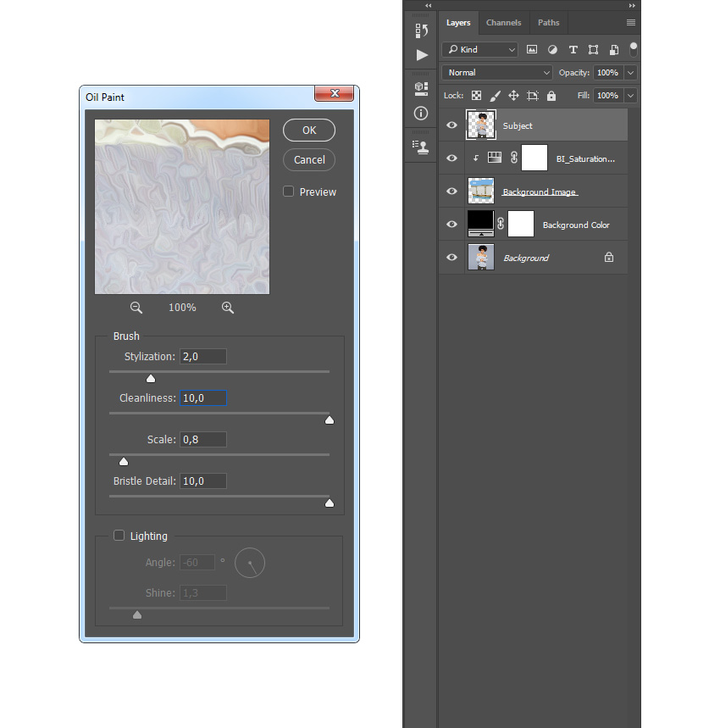Click the Stylization slider handle
The height and width of the screenshot is (728, 720).
pyautogui.click(x=151, y=379)
